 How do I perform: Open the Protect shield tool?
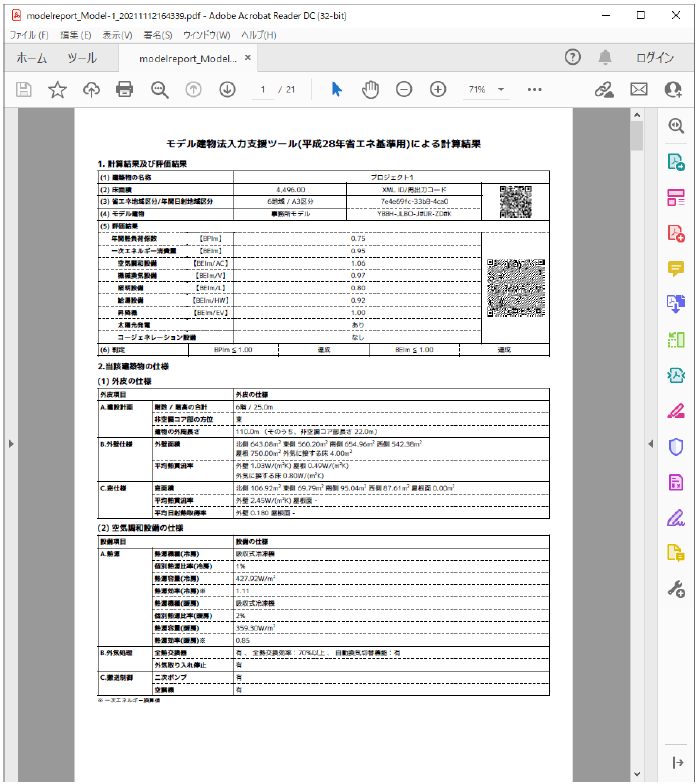[x=676, y=446]
